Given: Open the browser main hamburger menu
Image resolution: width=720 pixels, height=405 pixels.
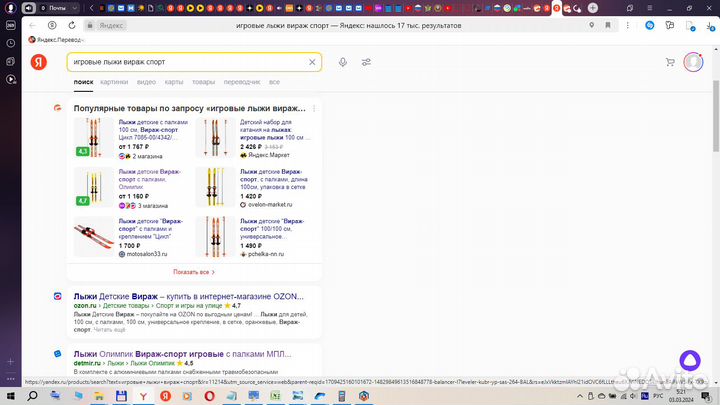Looking at the screenshot, I should click(649, 8).
